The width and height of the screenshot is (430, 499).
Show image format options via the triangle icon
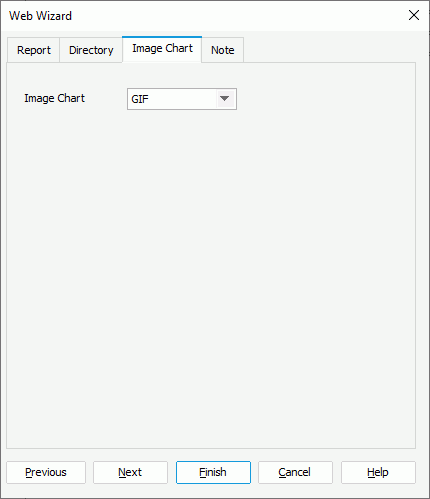[x=225, y=99]
